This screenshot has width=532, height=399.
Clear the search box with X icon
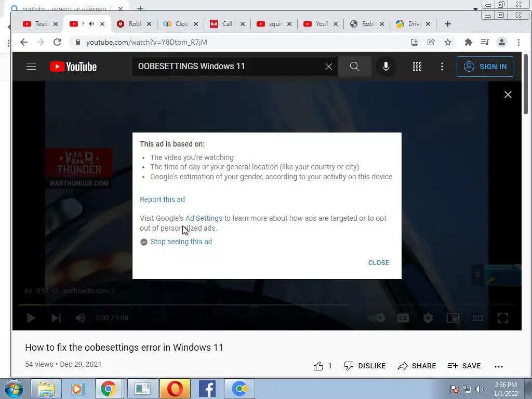329,66
